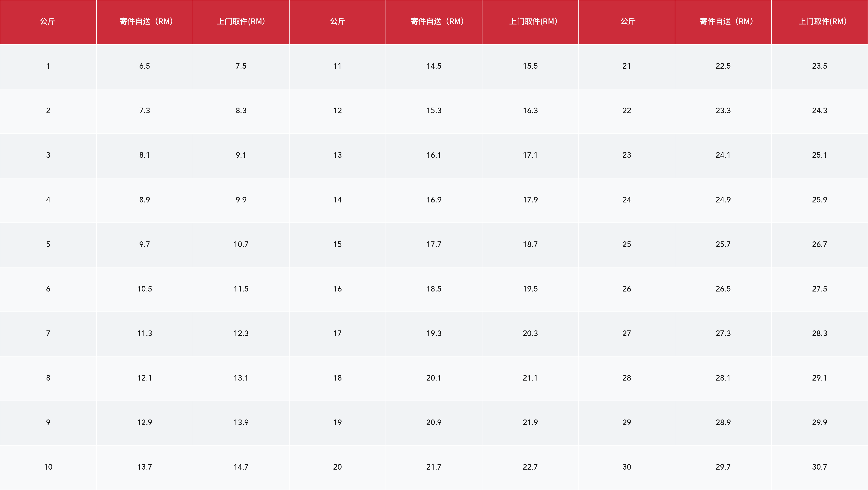The height and width of the screenshot is (490, 868).
Task: Select the 29.1 pickup price cell
Action: (x=819, y=378)
